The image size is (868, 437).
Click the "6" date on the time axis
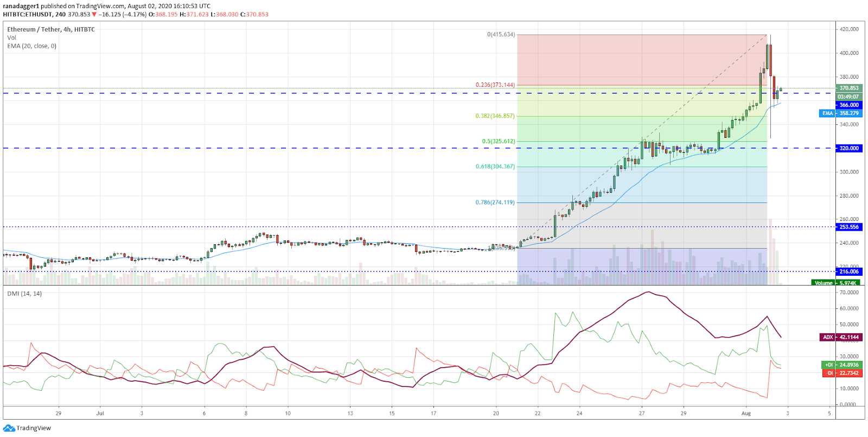tap(205, 413)
